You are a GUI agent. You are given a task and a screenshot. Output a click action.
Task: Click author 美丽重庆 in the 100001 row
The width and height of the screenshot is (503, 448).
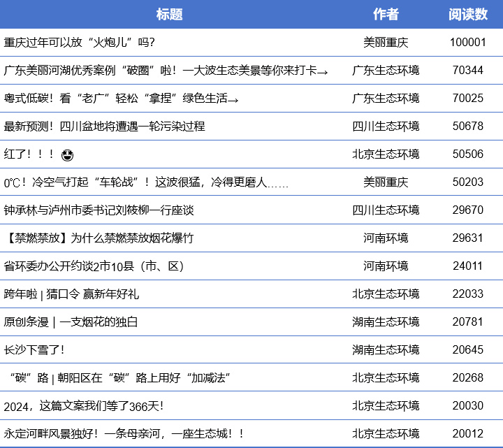coord(386,43)
